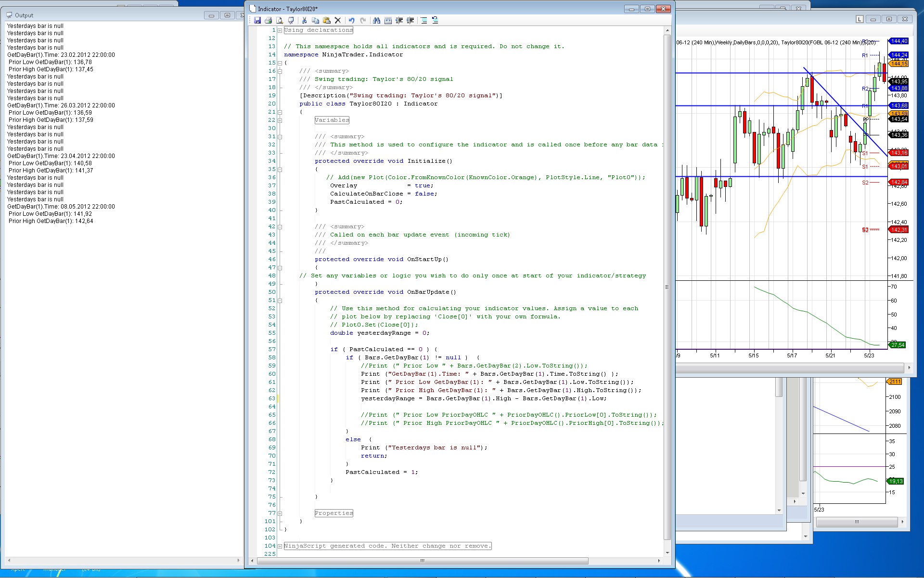Click the Print icon in editor toolbar
This screenshot has width=924, height=578.
click(x=269, y=20)
